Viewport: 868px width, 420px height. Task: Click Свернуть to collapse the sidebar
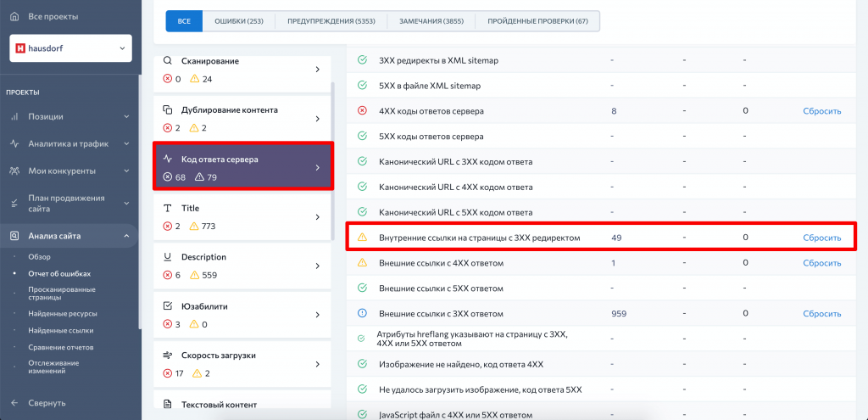pos(47,403)
